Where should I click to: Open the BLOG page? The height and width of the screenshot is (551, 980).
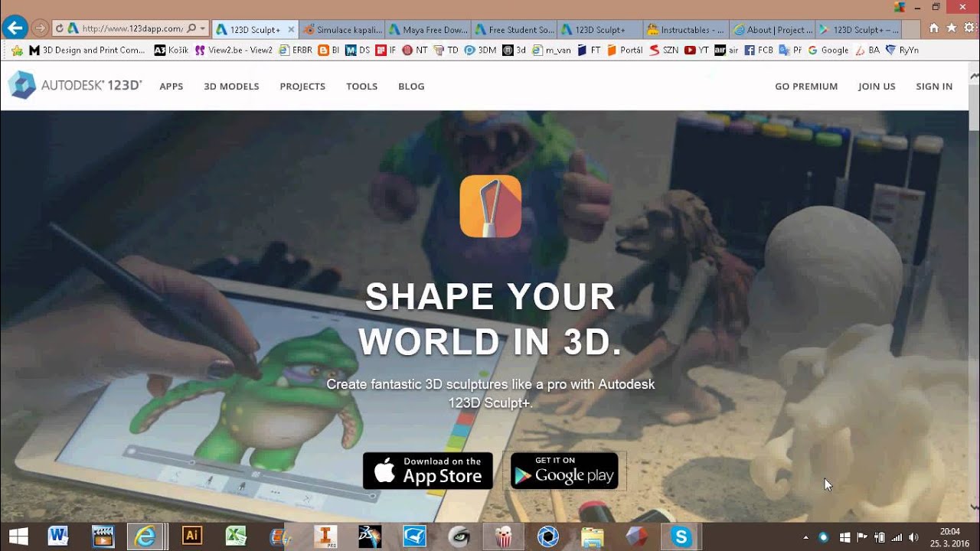tap(411, 86)
